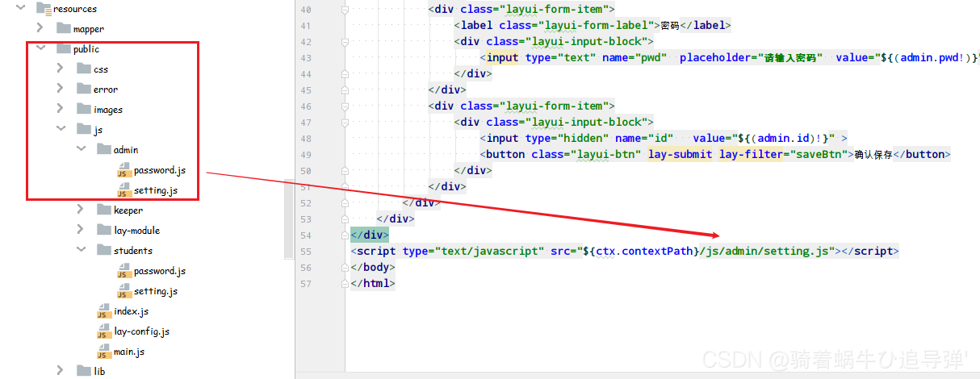Select password.js under the students folder

(x=160, y=271)
